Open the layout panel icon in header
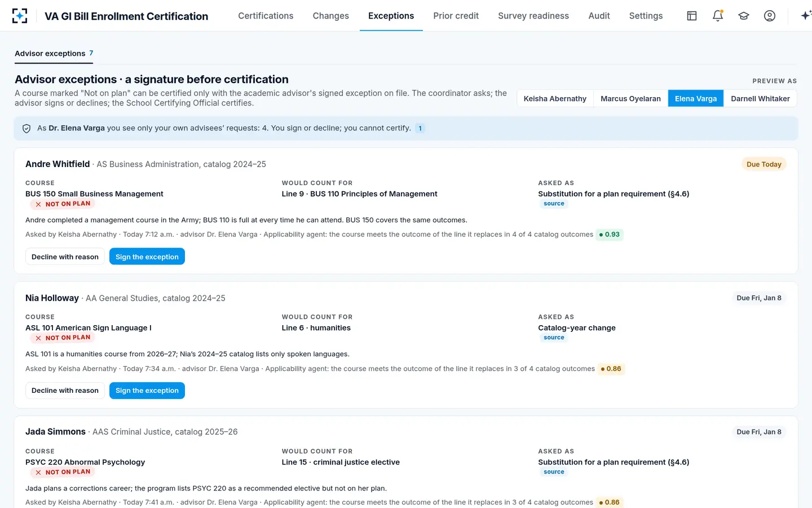 tap(692, 16)
